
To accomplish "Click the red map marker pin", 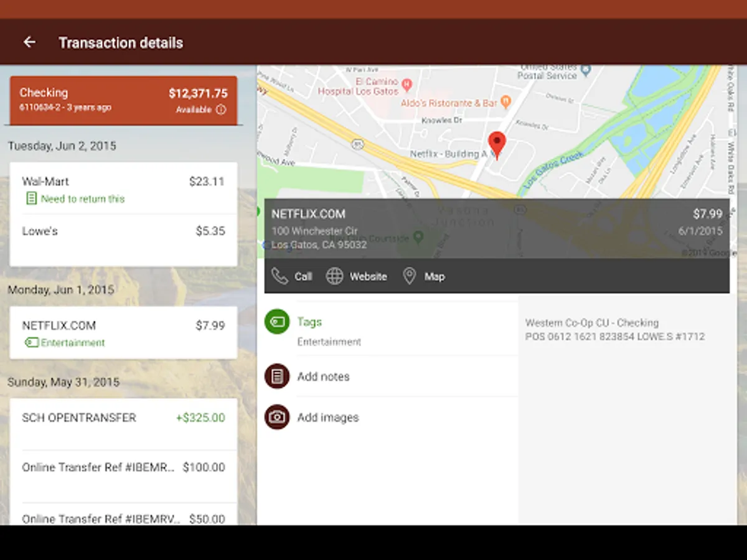I will click(x=496, y=146).
